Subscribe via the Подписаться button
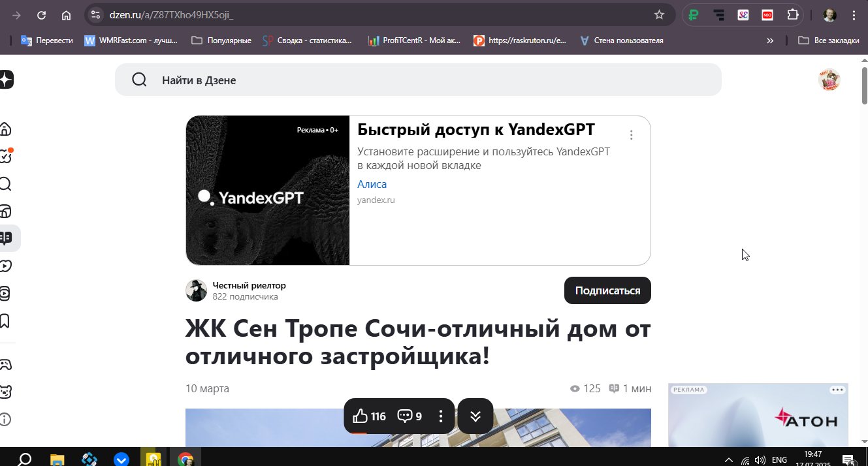The width and height of the screenshot is (868, 466). pyautogui.click(x=607, y=290)
